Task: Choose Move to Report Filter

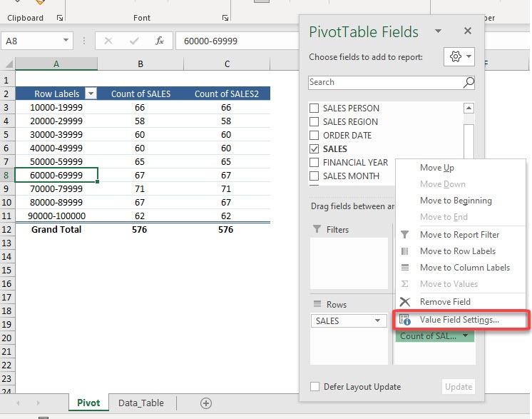Action: tap(459, 235)
